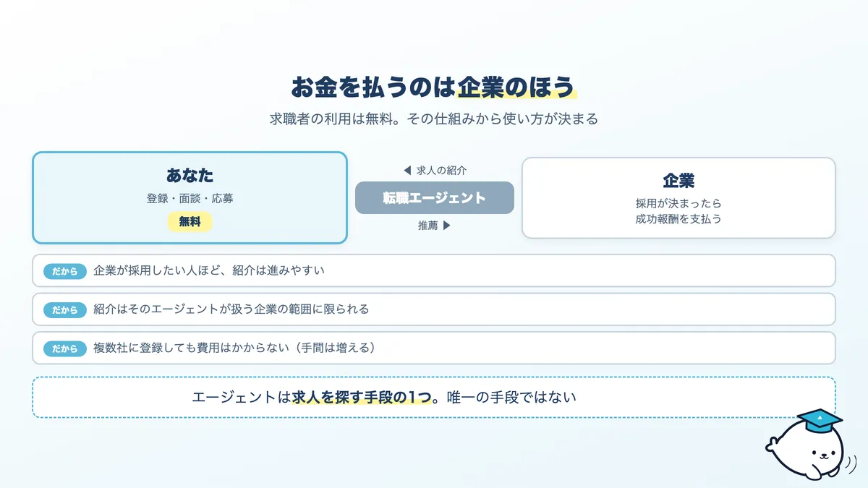Click the left arrow beside 求人の紹介
Screen dimensions: 868x488
coord(407,171)
